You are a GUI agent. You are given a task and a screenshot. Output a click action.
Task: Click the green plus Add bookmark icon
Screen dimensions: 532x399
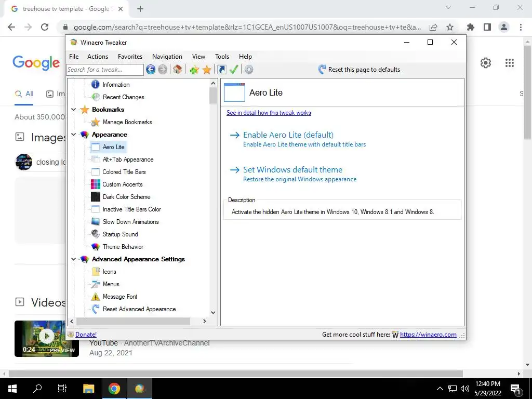click(194, 70)
